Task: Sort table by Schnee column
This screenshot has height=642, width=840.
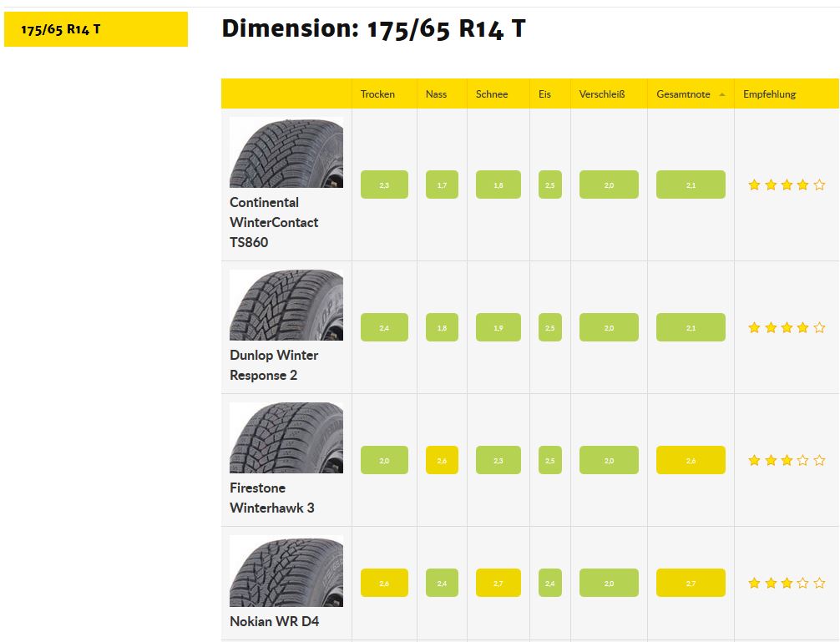Action: (x=498, y=94)
